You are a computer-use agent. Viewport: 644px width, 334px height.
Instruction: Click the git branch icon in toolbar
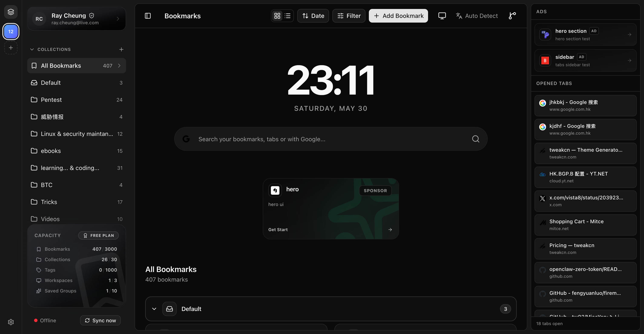point(512,16)
